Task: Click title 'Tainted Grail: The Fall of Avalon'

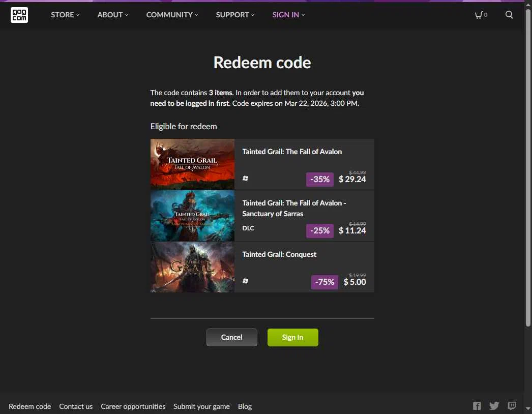Action: click(x=292, y=152)
